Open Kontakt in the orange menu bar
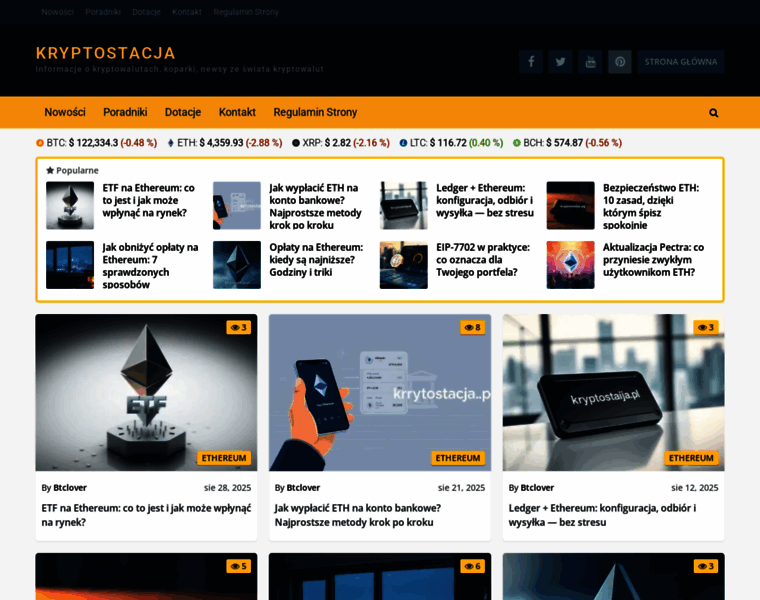 [237, 112]
